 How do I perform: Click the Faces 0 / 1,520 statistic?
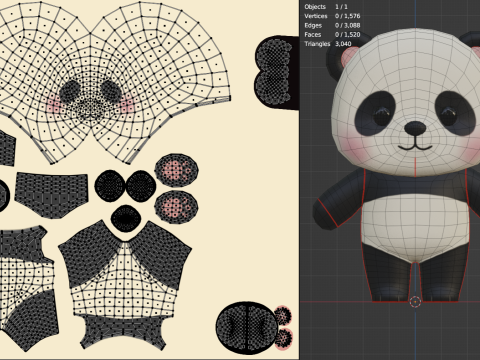[x=332, y=35]
